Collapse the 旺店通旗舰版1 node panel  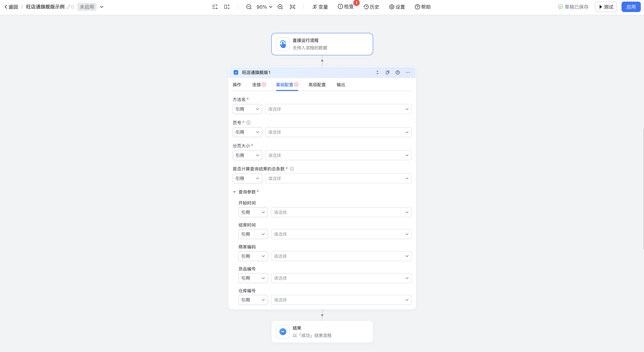377,72
